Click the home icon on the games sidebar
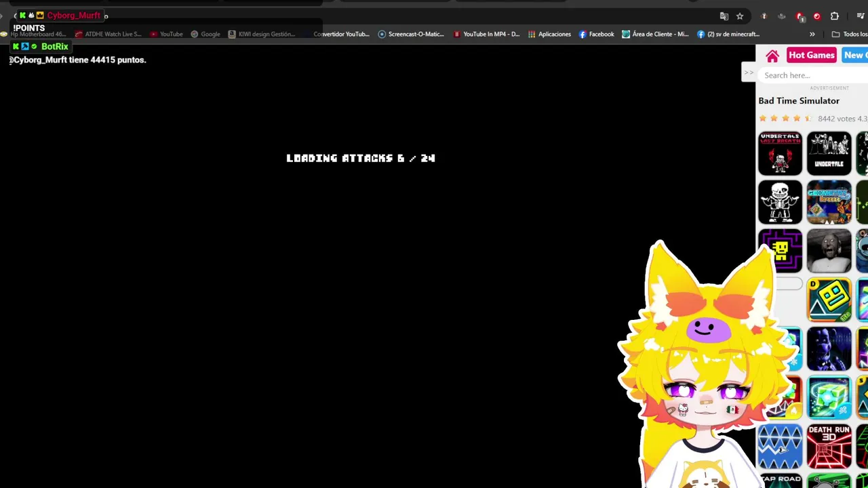The height and width of the screenshot is (488, 868). 772,56
